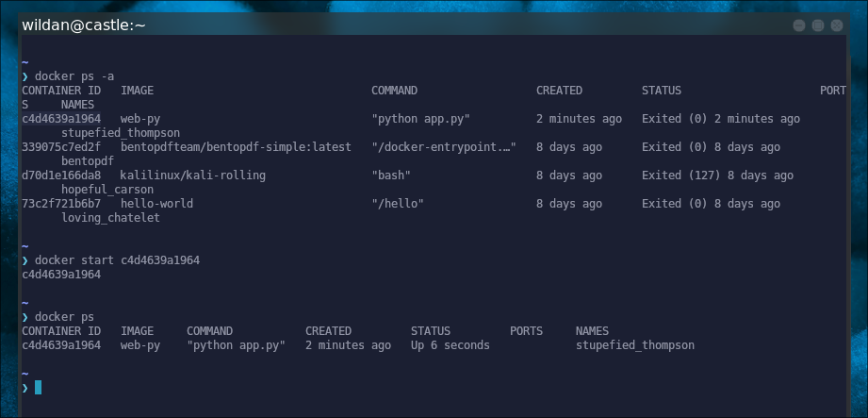Click the kalilinux/kali-rolling image name
This screenshot has height=418, width=868.
(x=193, y=176)
